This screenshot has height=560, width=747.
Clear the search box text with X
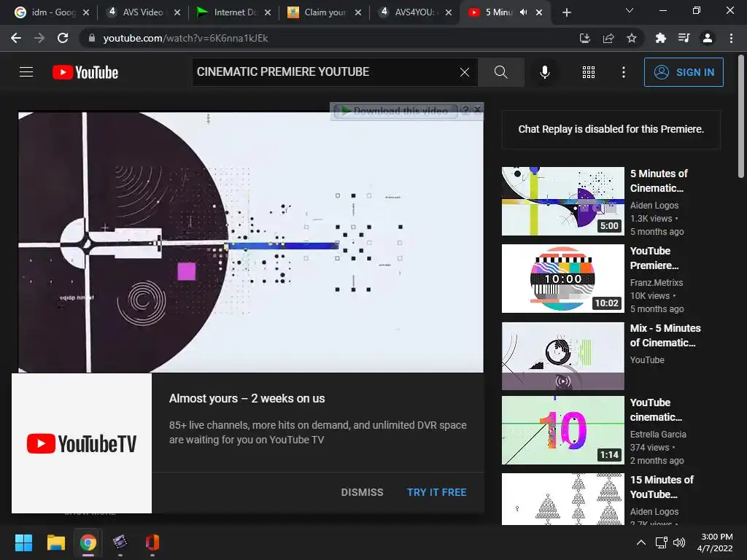click(x=465, y=72)
